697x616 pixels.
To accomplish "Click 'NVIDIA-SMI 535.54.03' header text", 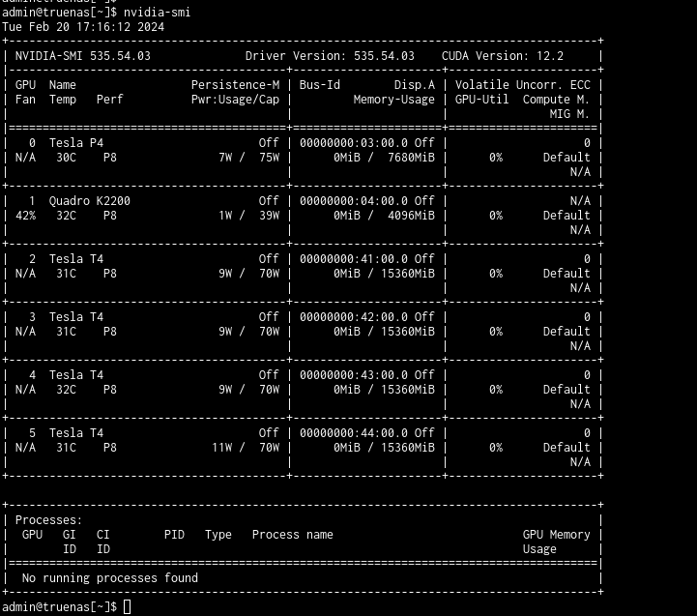I will coord(83,56).
